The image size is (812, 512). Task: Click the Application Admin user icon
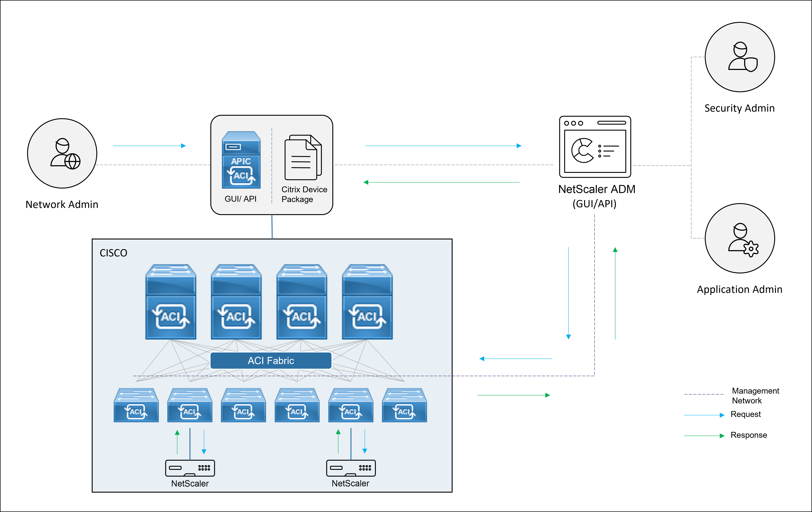coord(740,238)
